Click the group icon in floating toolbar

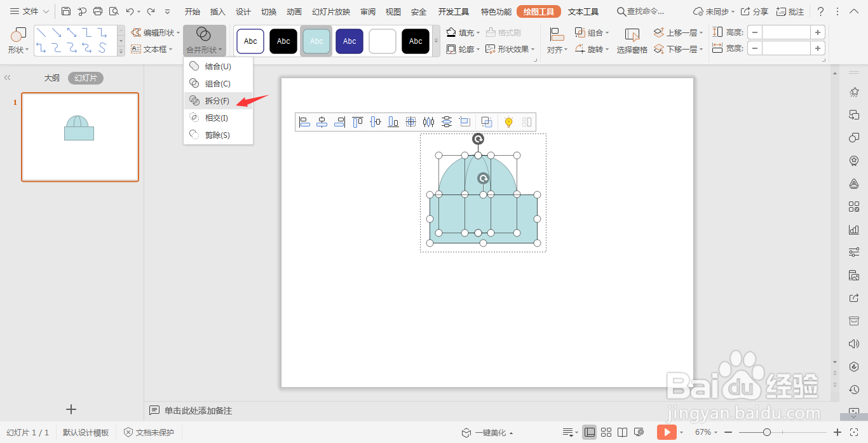point(487,122)
